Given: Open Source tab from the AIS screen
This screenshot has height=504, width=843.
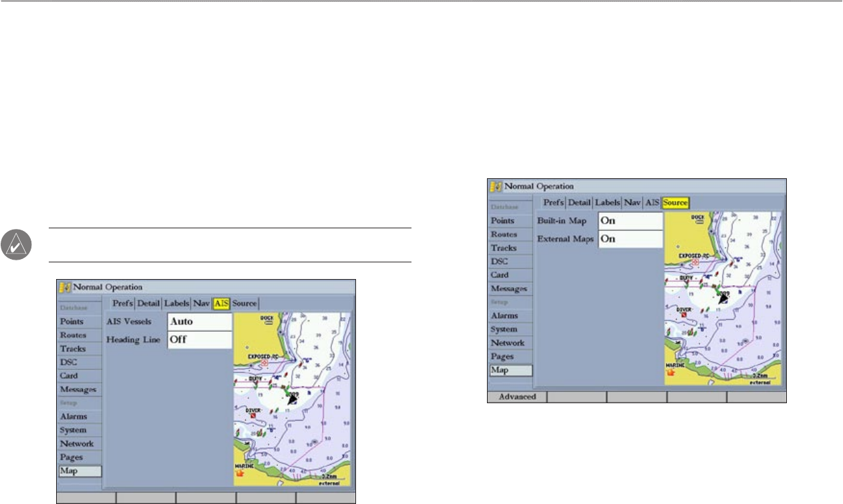Looking at the screenshot, I should tap(244, 303).
